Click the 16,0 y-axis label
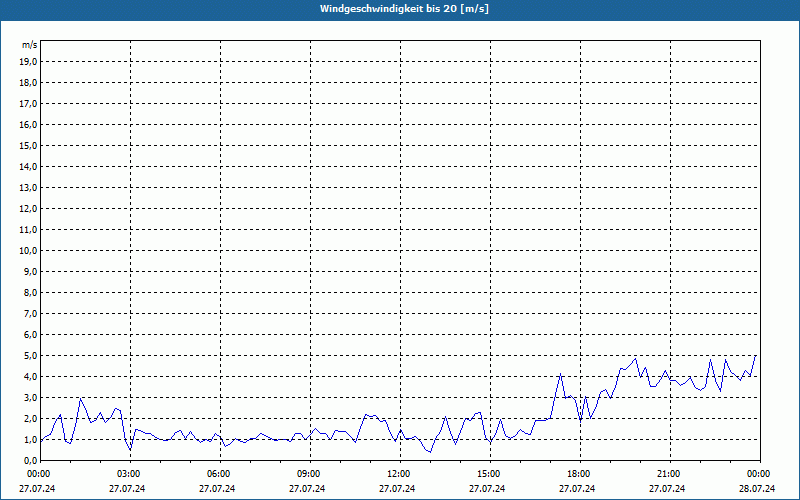Screen dimensions: 800x500 pos(29,124)
